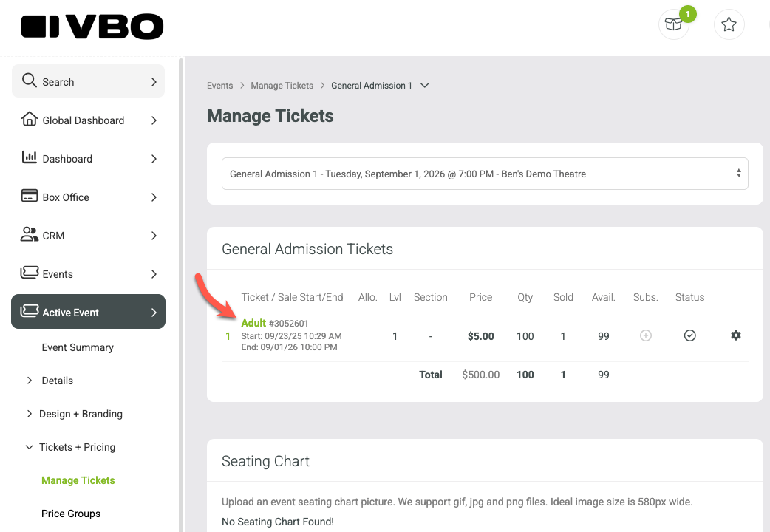Toggle the Adult ticket status checkmark
Viewport: 770px width, 532px height.
[690, 335]
